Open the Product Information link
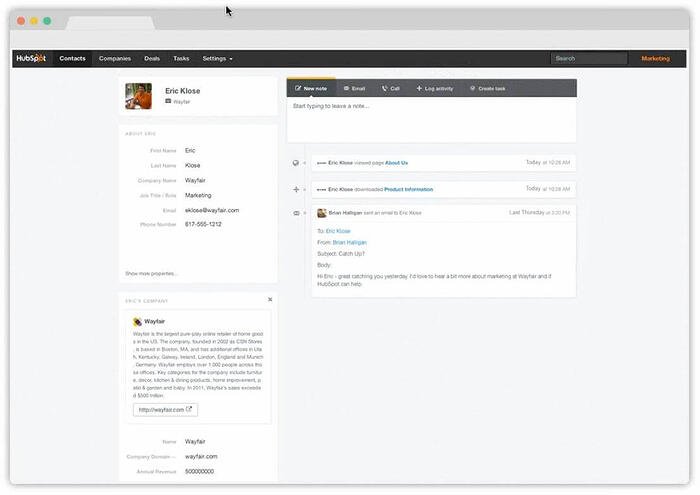Viewport: 700px width, 495px height. pyautogui.click(x=408, y=189)
